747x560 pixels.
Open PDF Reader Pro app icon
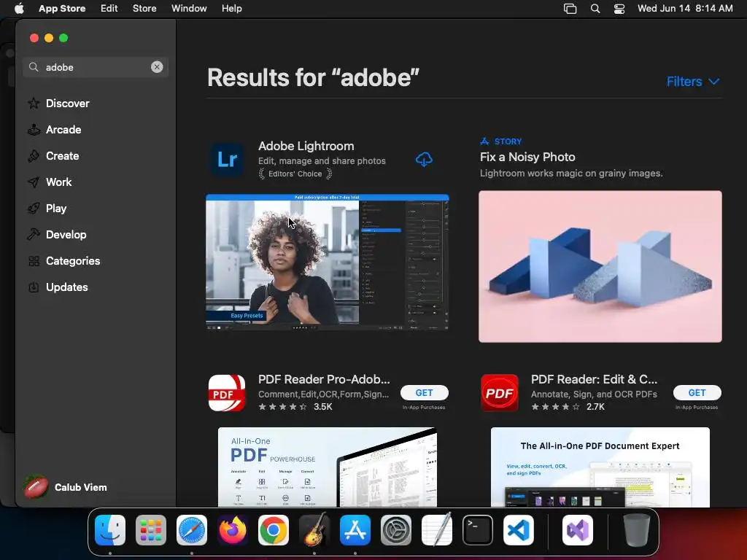click(x=227, y=393)
